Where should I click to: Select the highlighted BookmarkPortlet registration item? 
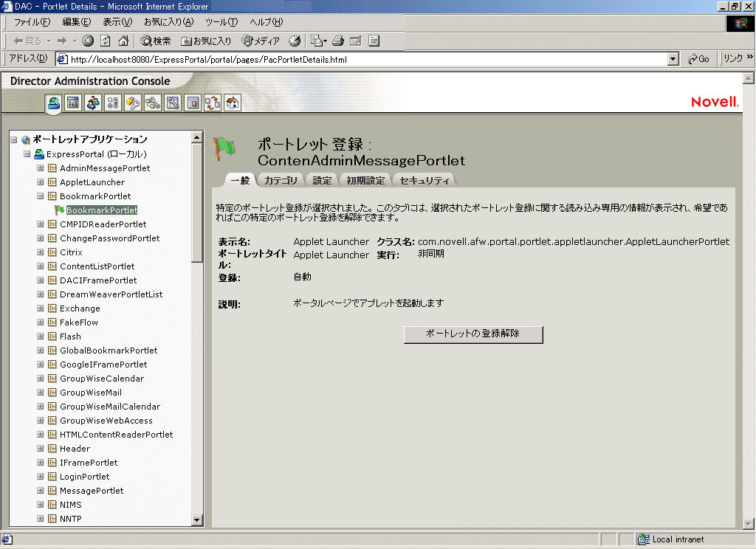[102, 210]
